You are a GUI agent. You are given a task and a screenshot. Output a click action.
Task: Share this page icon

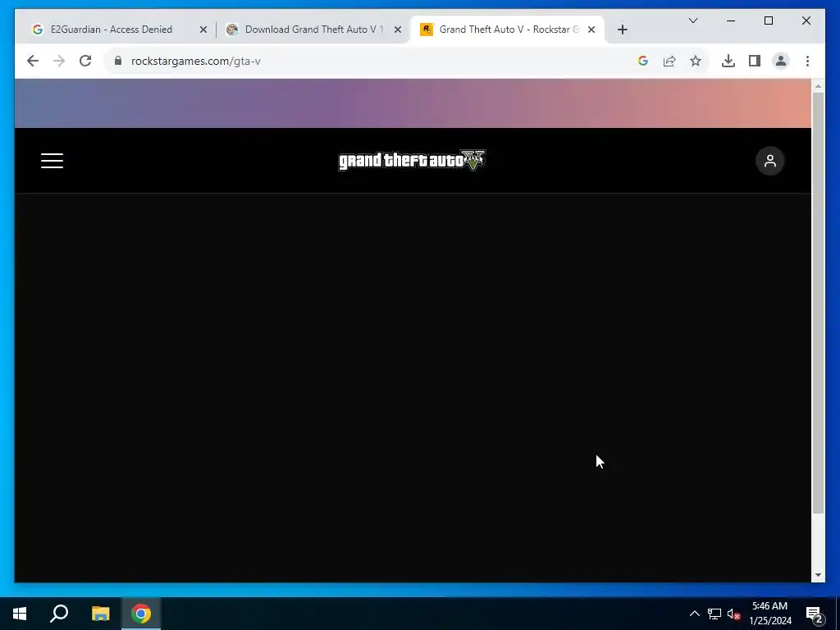669,61
